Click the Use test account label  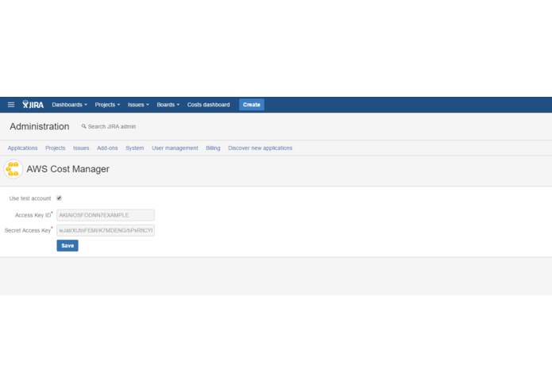[30, 198]
